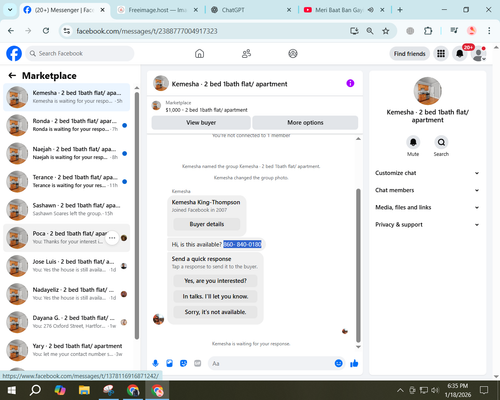500x400 pixels.
Task: Open a new browser tab
Action: pyautogui.click(x=400, y=10)
